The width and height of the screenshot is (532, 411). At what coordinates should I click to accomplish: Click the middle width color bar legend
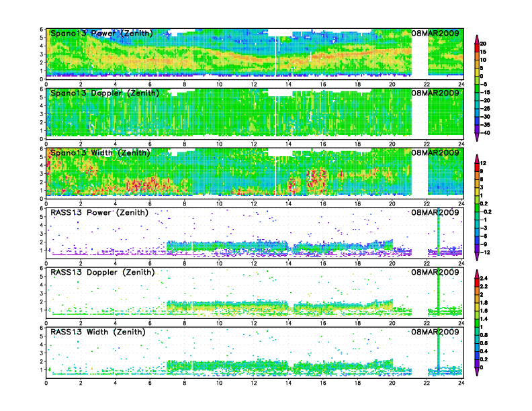pyautogui.click(x=477, y=208)
